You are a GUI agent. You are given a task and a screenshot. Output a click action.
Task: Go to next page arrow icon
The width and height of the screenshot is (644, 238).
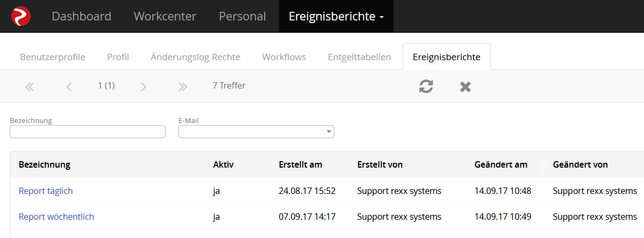(x=144, y=86)
